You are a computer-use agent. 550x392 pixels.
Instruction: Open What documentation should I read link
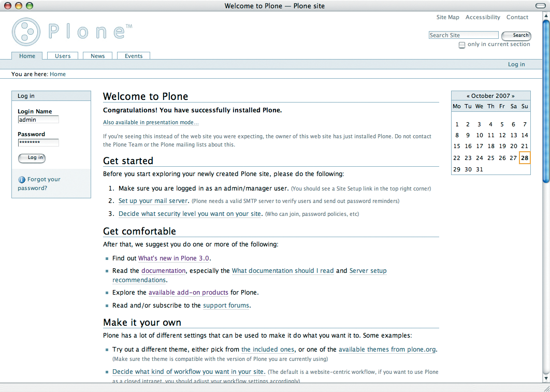tap(283, 271)
